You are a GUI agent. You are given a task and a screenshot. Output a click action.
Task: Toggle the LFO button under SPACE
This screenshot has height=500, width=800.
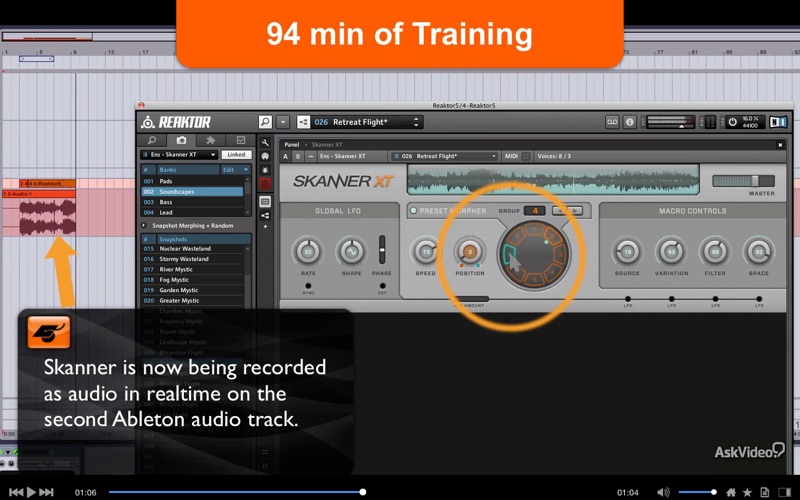(759, 299)
